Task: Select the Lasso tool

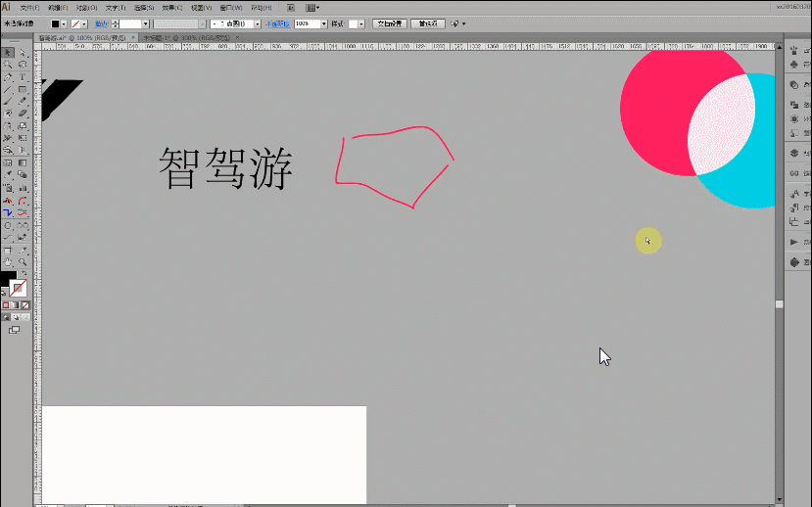Action: click(x=23, y=65)
